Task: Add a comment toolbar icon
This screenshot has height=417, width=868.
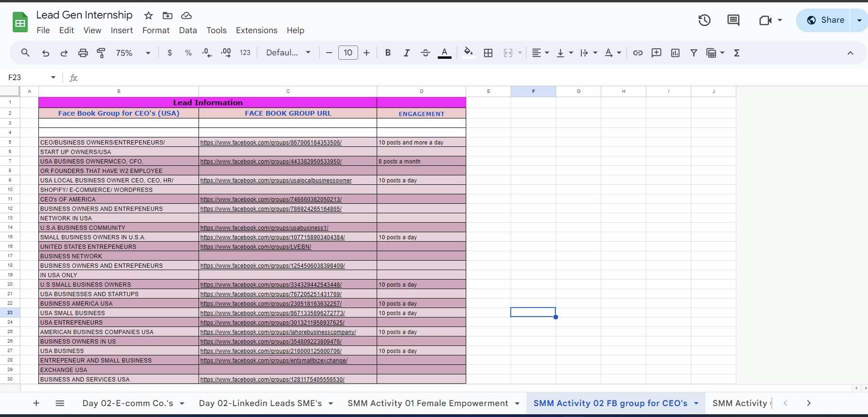Action: (x=656, y=53)
